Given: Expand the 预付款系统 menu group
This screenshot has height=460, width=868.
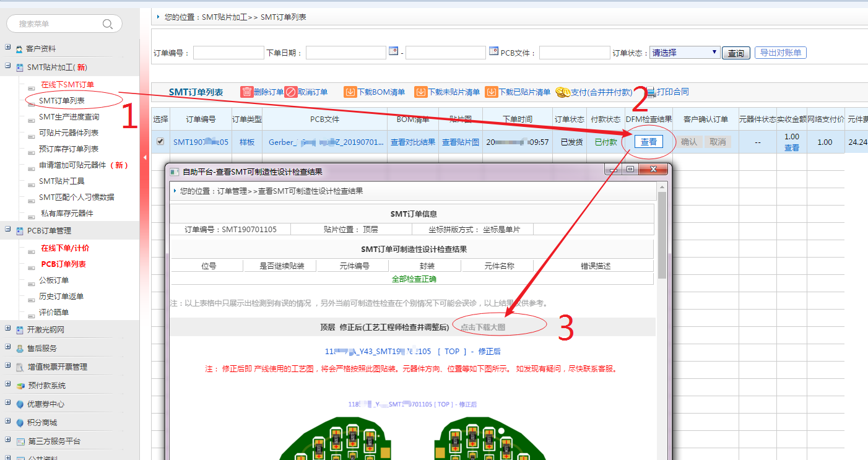Looking at the screenshot, I should click(8, 384).
